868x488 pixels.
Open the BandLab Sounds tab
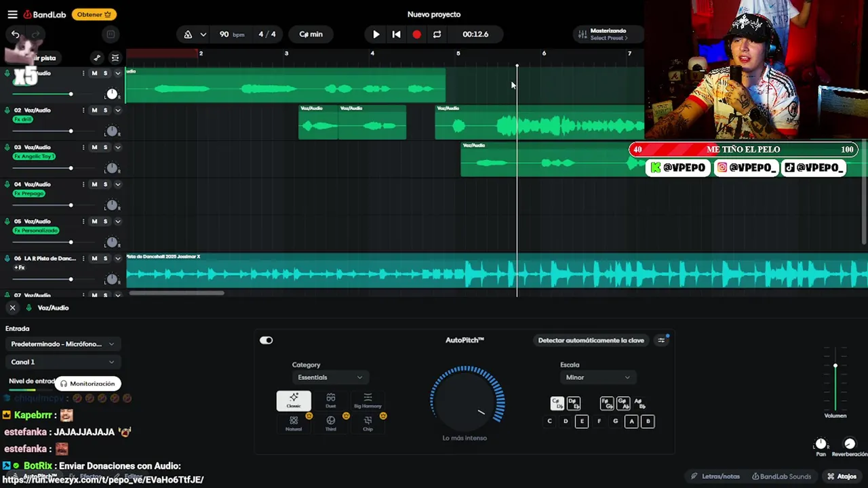click(781, 476)
